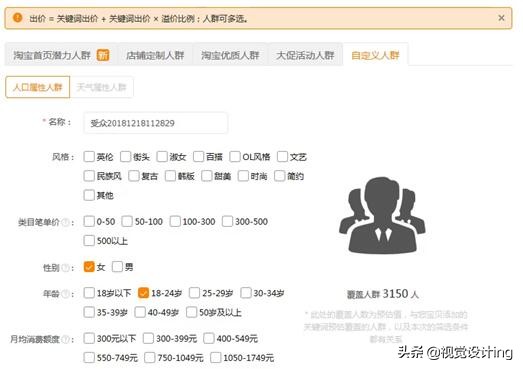Check the 500以上 price checkbox
This screenshot has height=369, width=523.
click(89, 241)
